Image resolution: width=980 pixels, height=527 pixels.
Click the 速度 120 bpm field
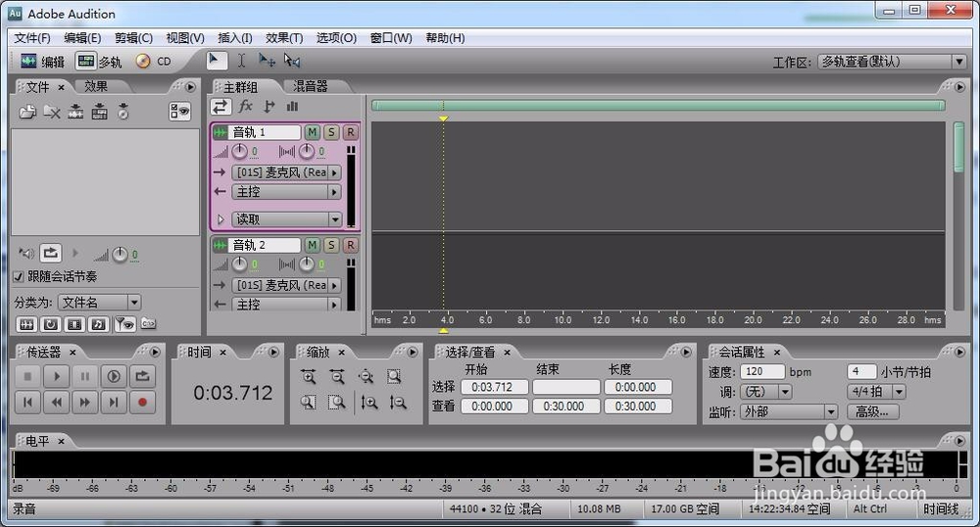762,371
